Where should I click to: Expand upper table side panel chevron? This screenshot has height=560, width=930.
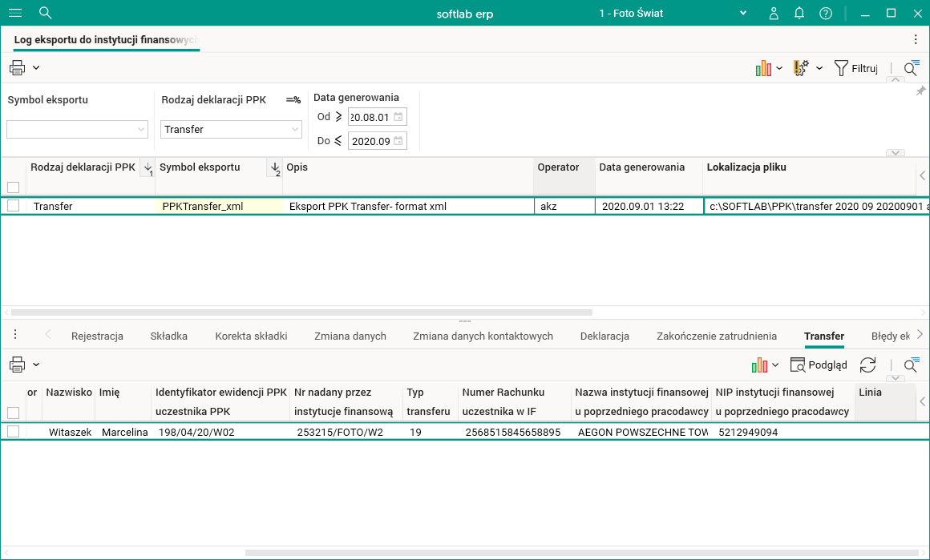click(x=922, y=175)
